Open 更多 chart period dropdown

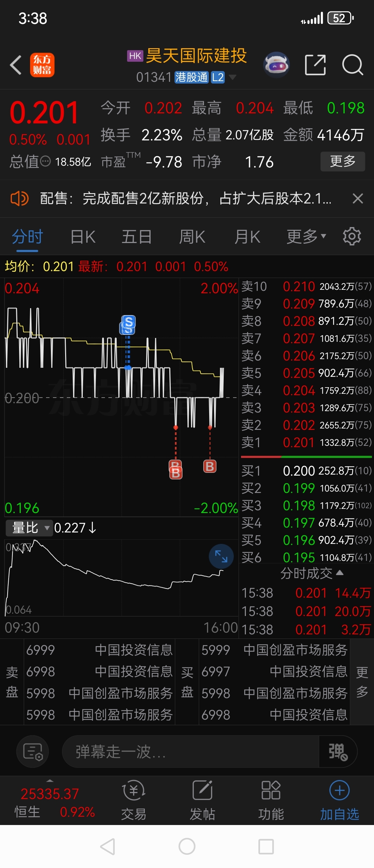coord(306,236)
